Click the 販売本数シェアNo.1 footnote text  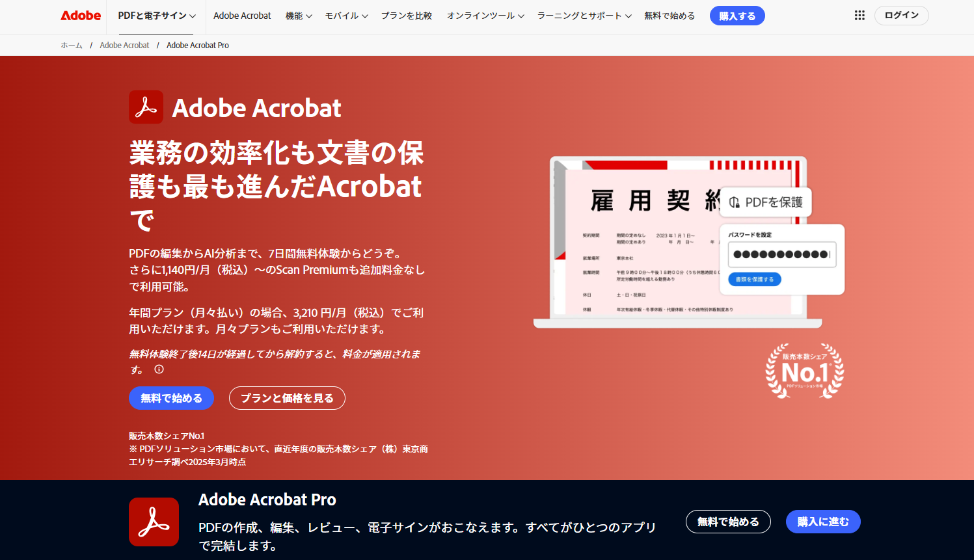(x=167, y=436)
